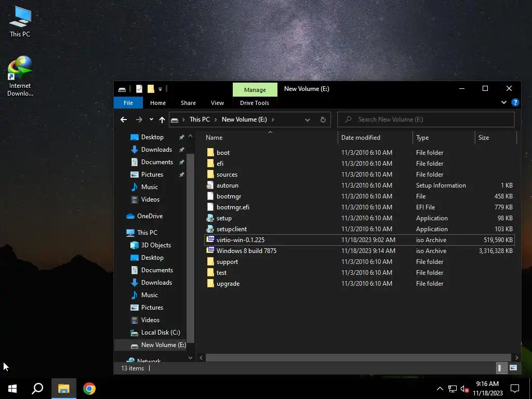Select the bootmgr.efi file

tap(233, 207)
